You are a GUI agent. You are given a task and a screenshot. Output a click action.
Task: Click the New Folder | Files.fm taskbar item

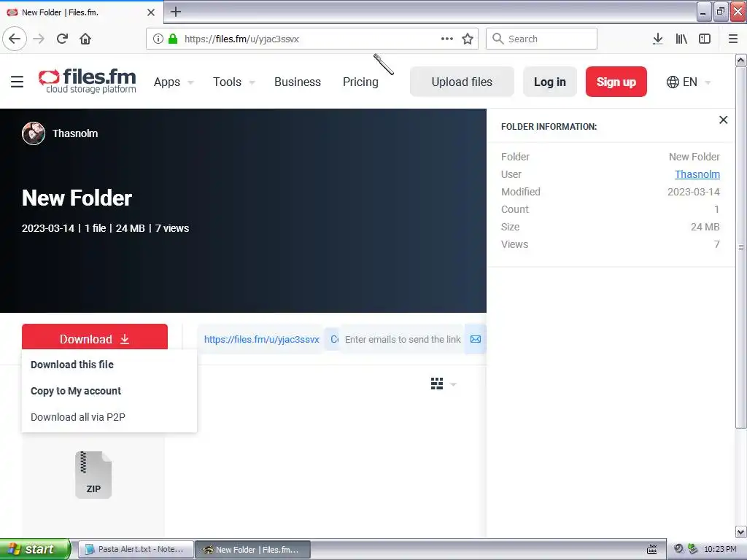coord(253,549)
